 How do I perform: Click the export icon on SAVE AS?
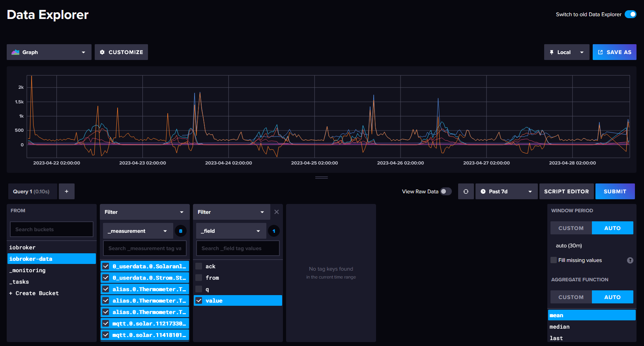tap(600, 52)
